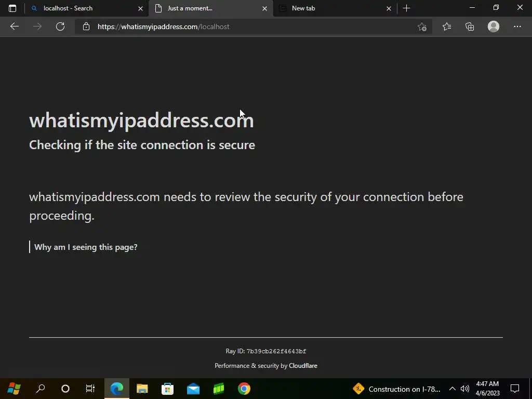Click the whatismyipaddress.com heading
532x399 pixels.
(x=141, y=120)
